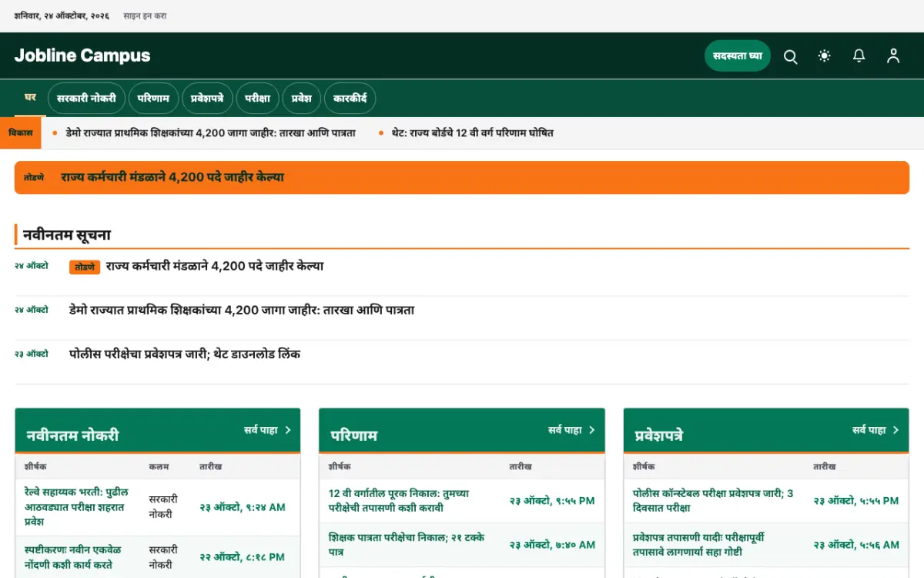The image size is (924, 578).
Task: Select the कारकीर्द nav tab
Action: [350, 99]
